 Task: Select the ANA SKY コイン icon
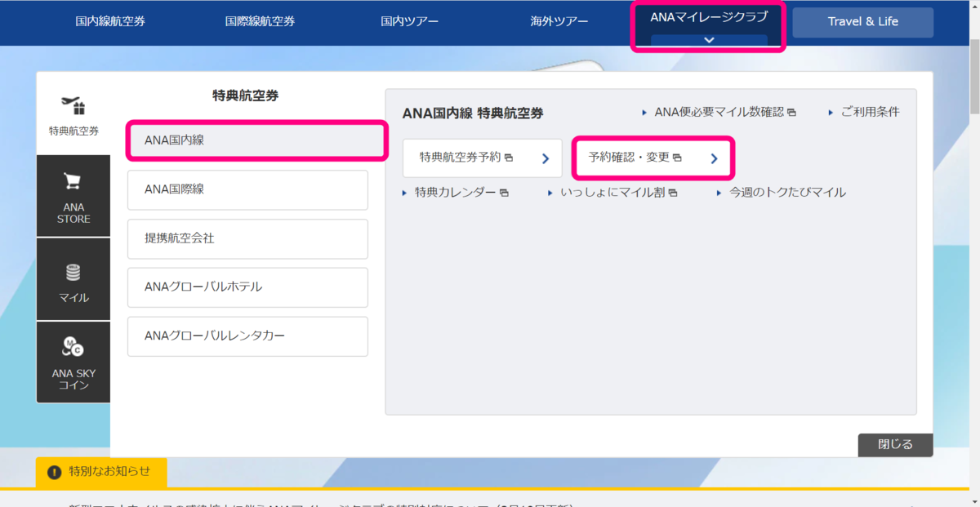tap(73, 348)
